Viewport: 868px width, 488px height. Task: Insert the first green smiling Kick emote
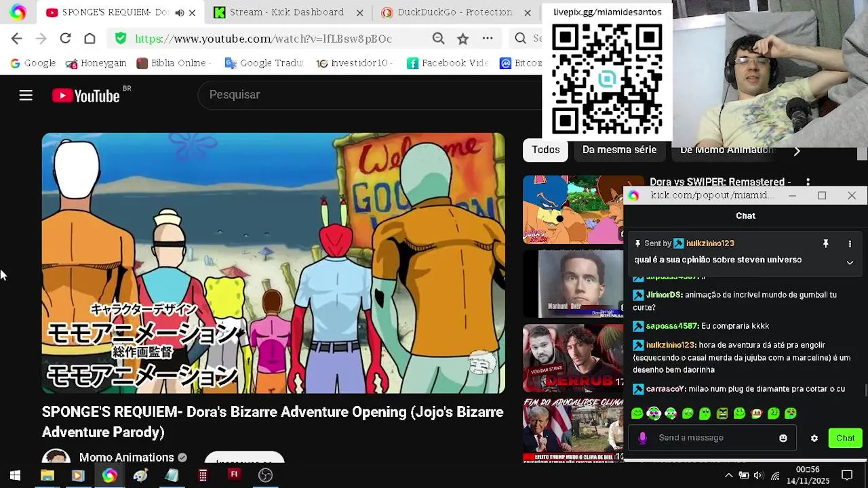(x=637, y=413)
